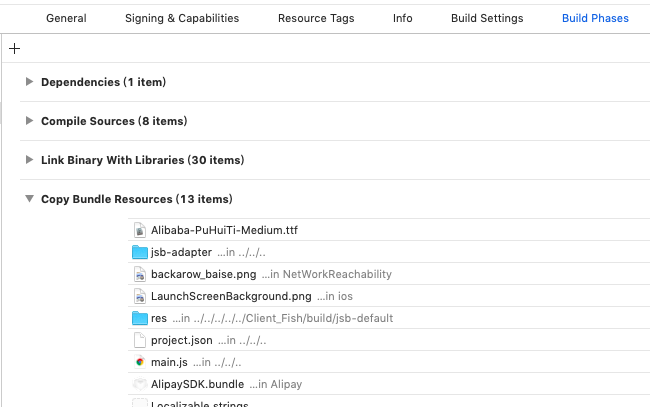650x407 pixels.
Task: Click the backarow_baise.png image icon
Action: pos(140,274)
